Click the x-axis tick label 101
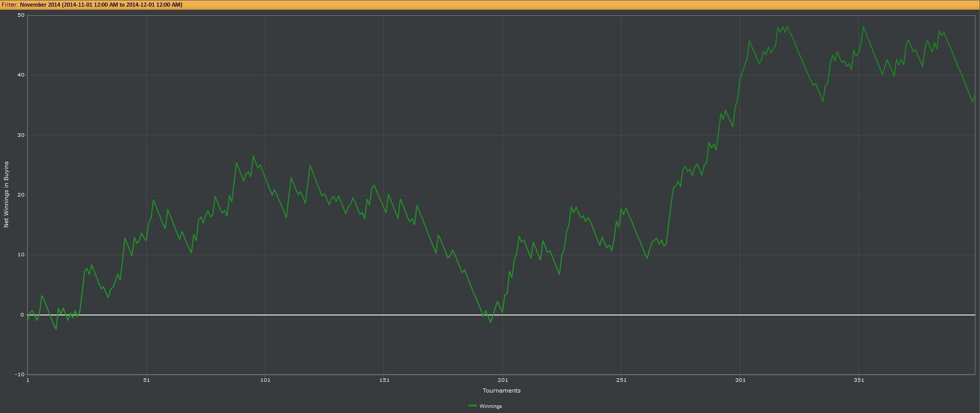The image size is (980, 413). [265, 380]
